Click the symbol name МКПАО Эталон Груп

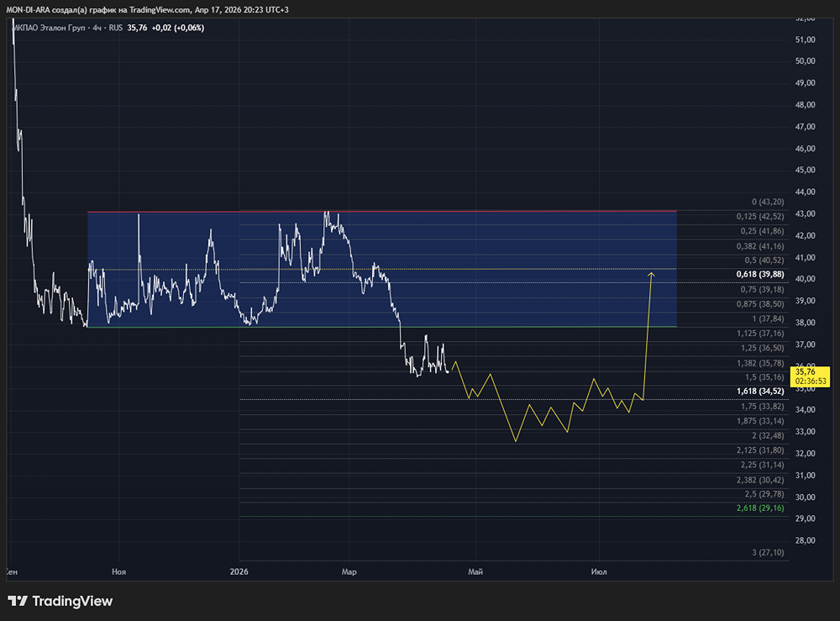(x=49, y=28)
